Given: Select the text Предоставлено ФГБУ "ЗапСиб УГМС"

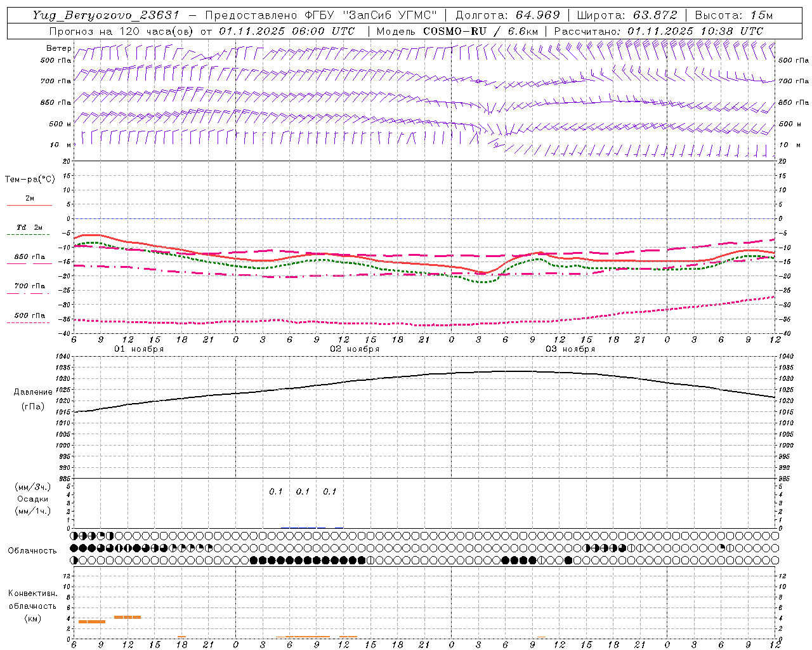Looking at the screenshot, I should pyautogui.click(x=321, y=15).
